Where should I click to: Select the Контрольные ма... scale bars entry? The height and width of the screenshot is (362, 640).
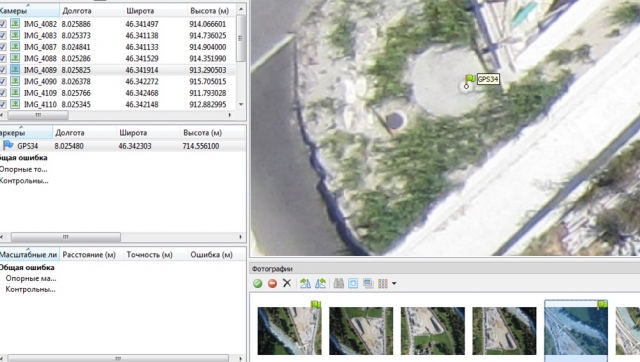(x=30, y=289)
